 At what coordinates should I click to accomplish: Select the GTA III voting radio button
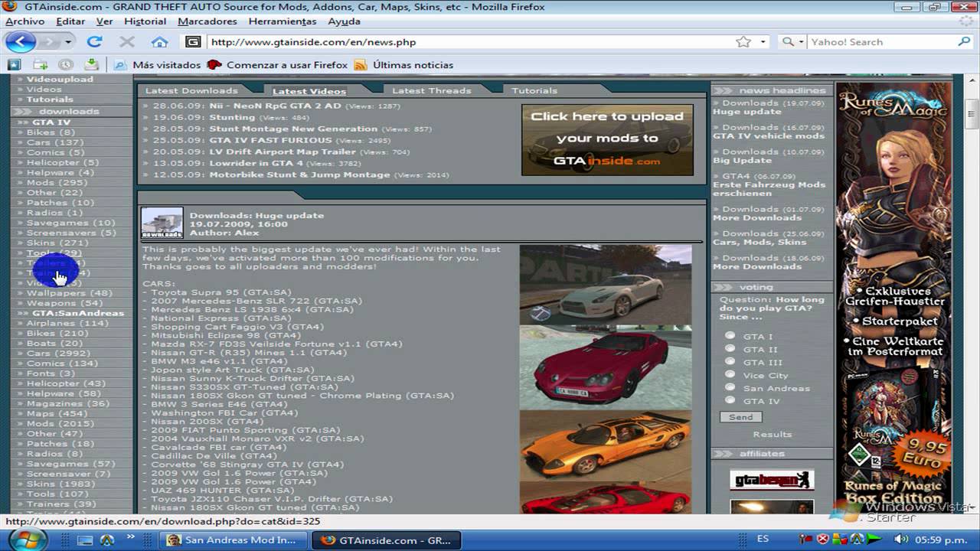pyautogui.click(x=730, y=361)
